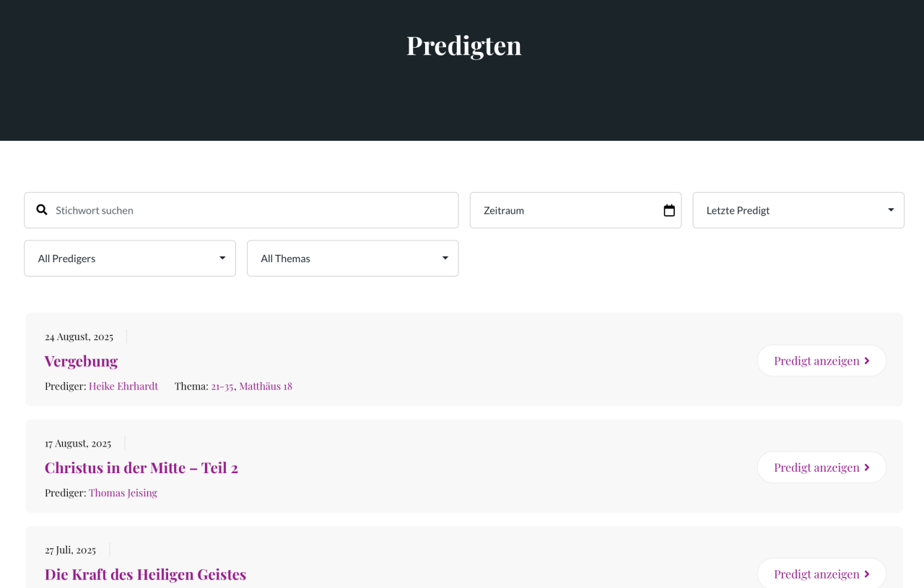
Task: Expand the Letzte Predigt sort dropdown
Action: [x=798, y=210]
